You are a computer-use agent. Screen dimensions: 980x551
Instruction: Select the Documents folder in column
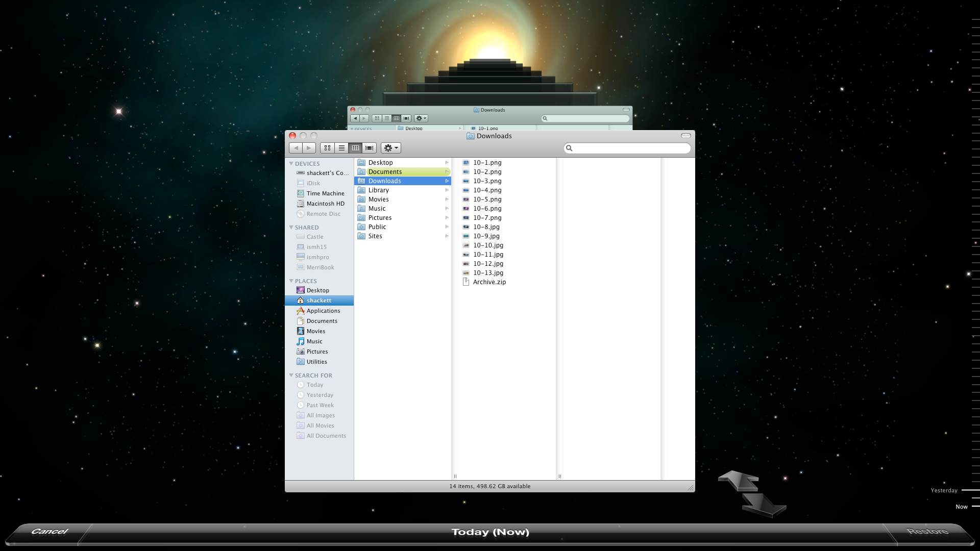tap(385, 172)
